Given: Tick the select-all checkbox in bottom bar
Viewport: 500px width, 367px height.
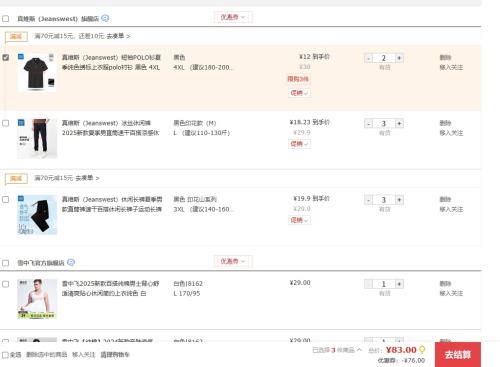Looking at the screenshot, I should tap(5, 355).
